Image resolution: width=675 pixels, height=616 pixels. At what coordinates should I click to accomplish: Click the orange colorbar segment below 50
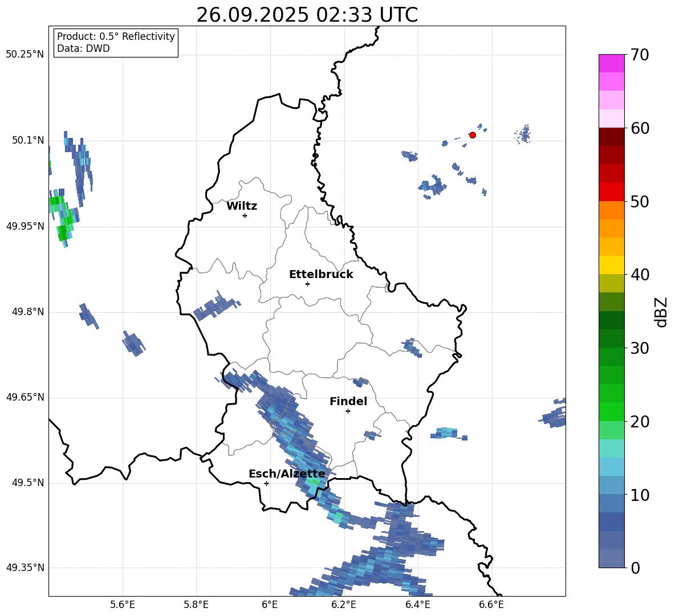(x=611, y=210)
